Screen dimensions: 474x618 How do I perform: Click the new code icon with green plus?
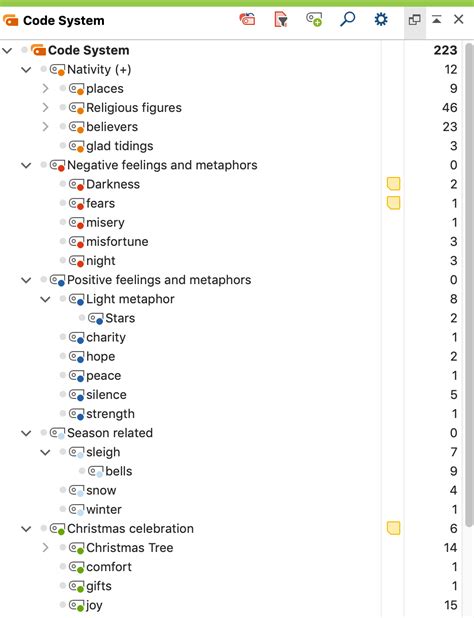[x=314, y=19]
